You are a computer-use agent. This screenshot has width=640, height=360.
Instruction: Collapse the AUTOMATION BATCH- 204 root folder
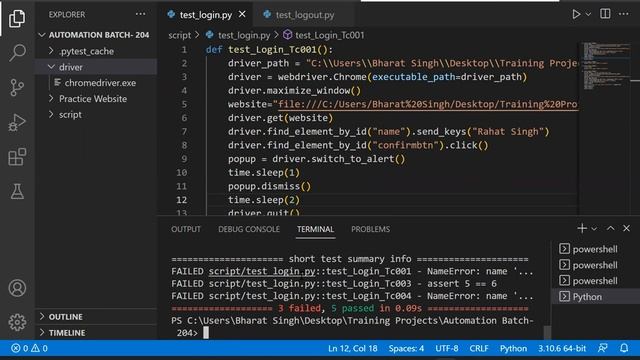(96, 35)
